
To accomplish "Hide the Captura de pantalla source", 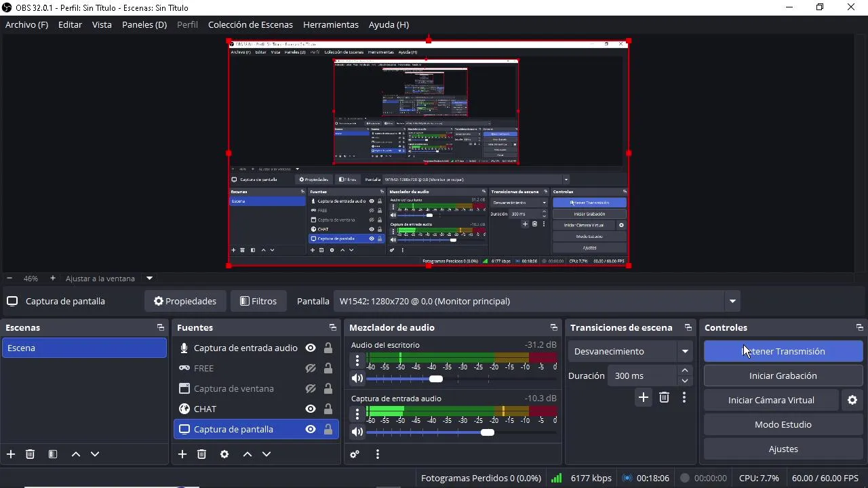I will pos(311,429).
